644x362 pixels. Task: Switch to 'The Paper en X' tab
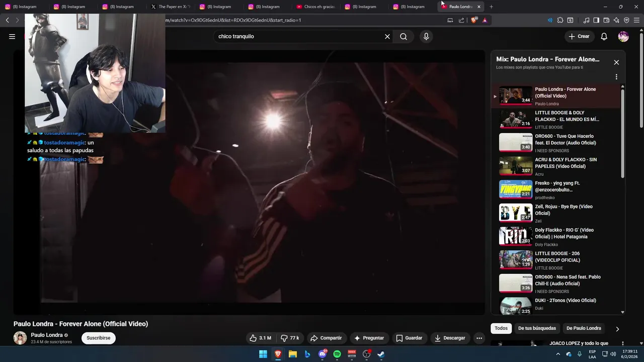tap(171, 7)
